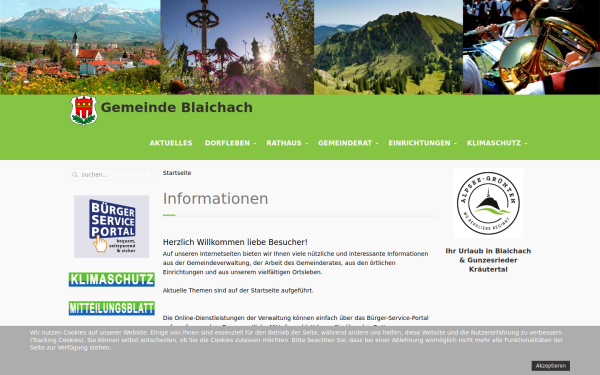Click the Startseite breadcrumb
The height and width of the screenshot is (375, 600).
[x=177, y=173]
